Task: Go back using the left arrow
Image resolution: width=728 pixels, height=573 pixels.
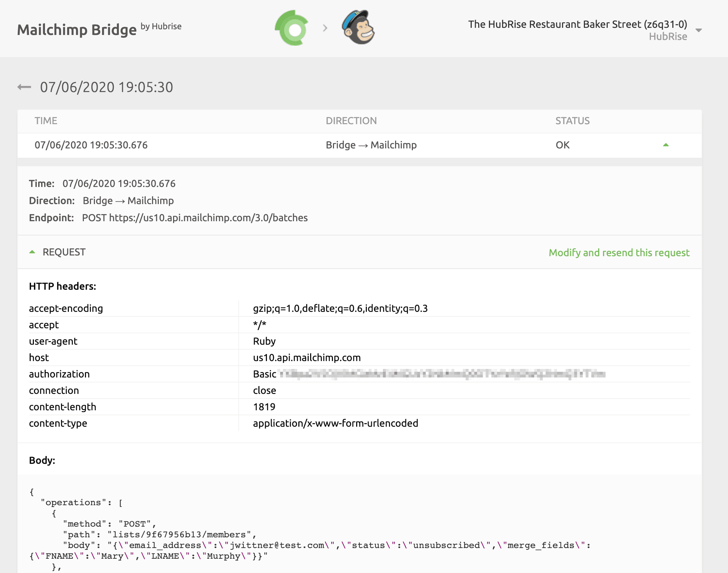Action: click(x=24, y=87)
